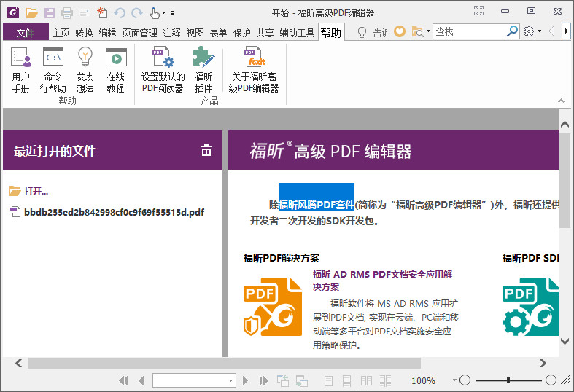The height and width of the screenshot is (392, 574).
Task: Click the zoom slider handle
Action: [508, 380]
